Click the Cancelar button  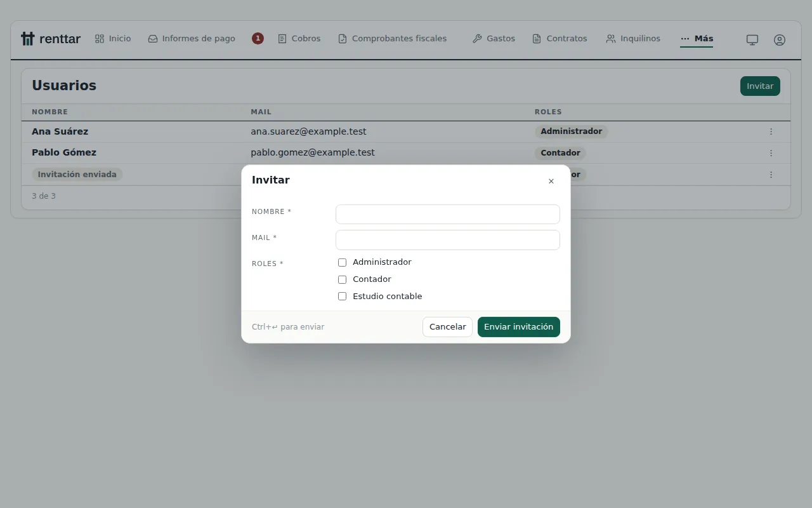point(447,327)
